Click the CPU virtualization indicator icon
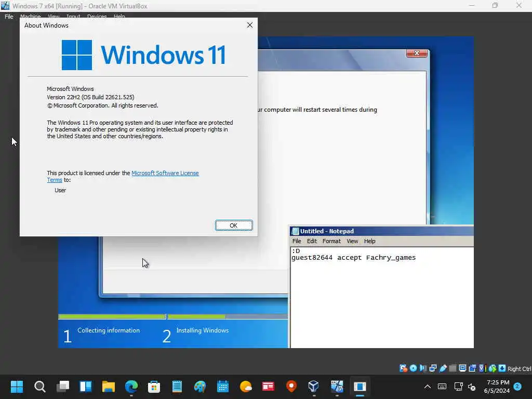This screenshot has height=399, width=532. (x=482, y=368)
